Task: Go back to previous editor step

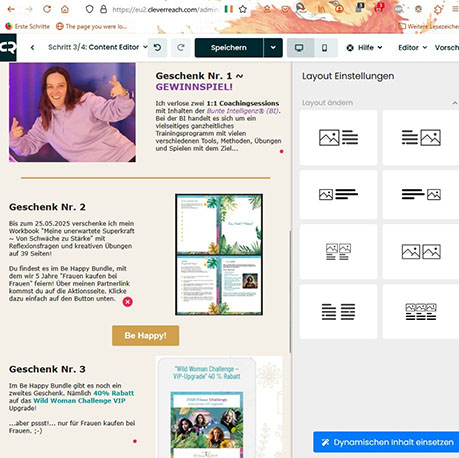Action: click(x=32, y=48)
